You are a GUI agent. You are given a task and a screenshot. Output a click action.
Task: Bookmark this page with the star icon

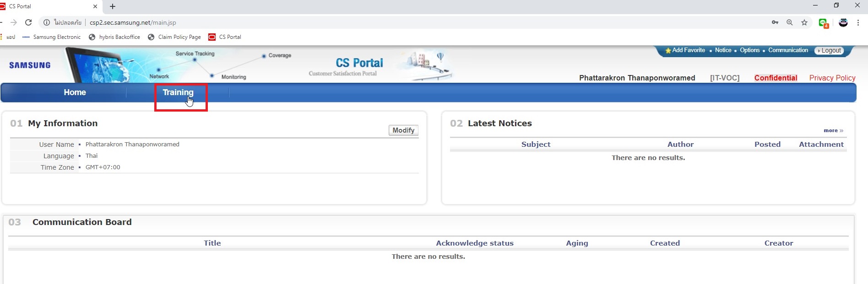coord(804,22)
